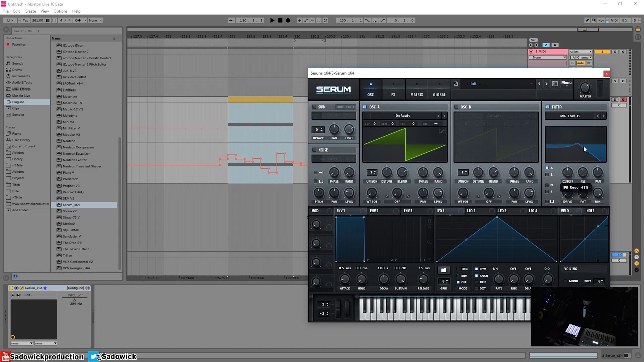This screenshot has width=644, height=362.
Task: Select VPS Avenger_x64 plug-in
Action: (x=76, y=268)
